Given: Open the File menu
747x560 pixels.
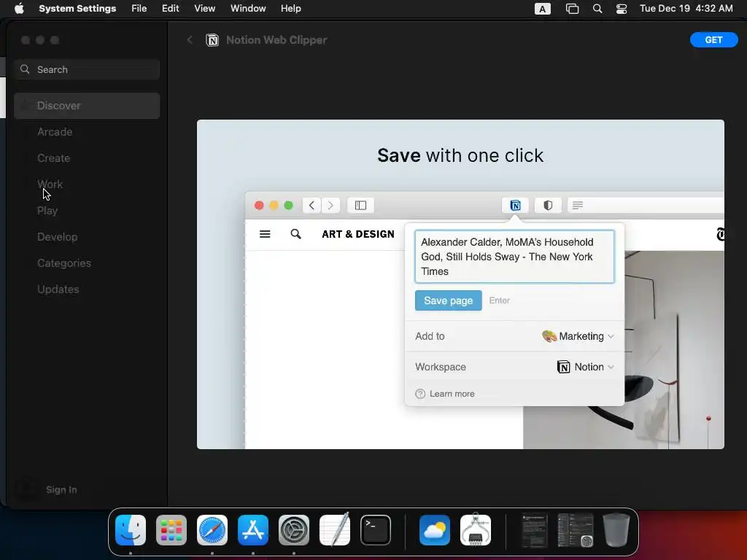Looking at the screenshot, I should [139, 9].
